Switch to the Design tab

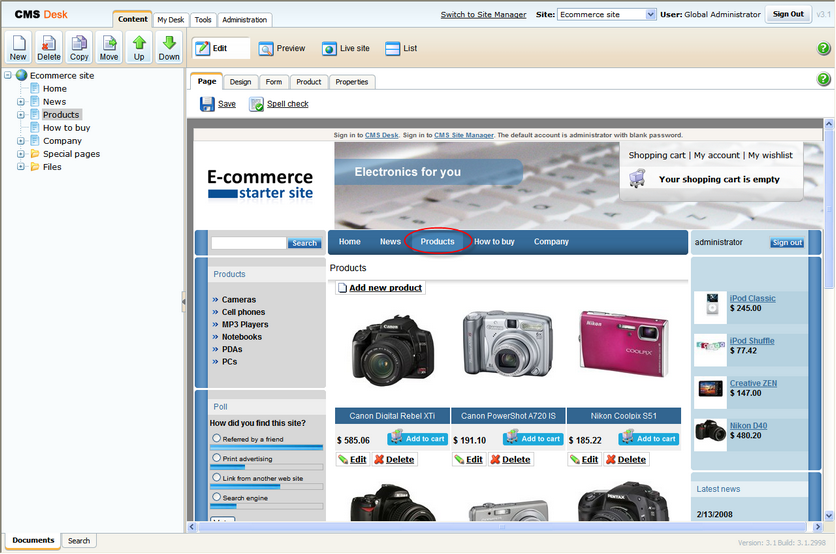(240, 82)
